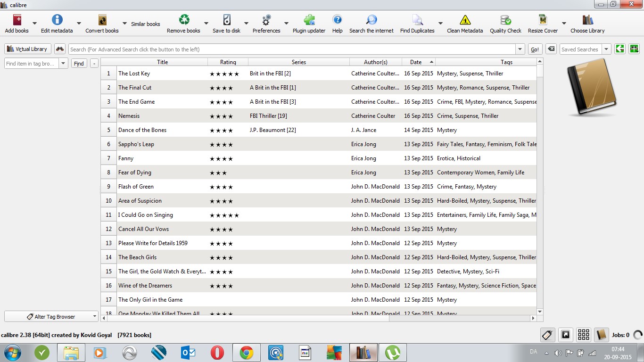Expand the Preferences dropdown arrow

tap(286, 23)
